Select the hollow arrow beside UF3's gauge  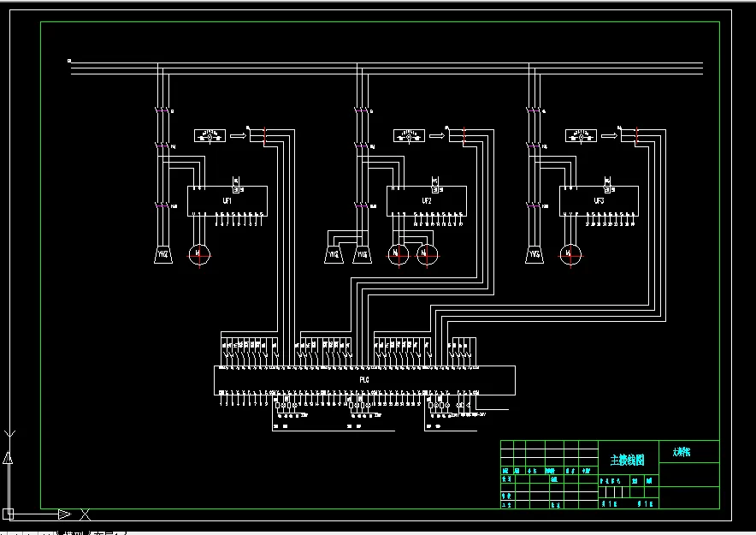[x=610, y=135]
